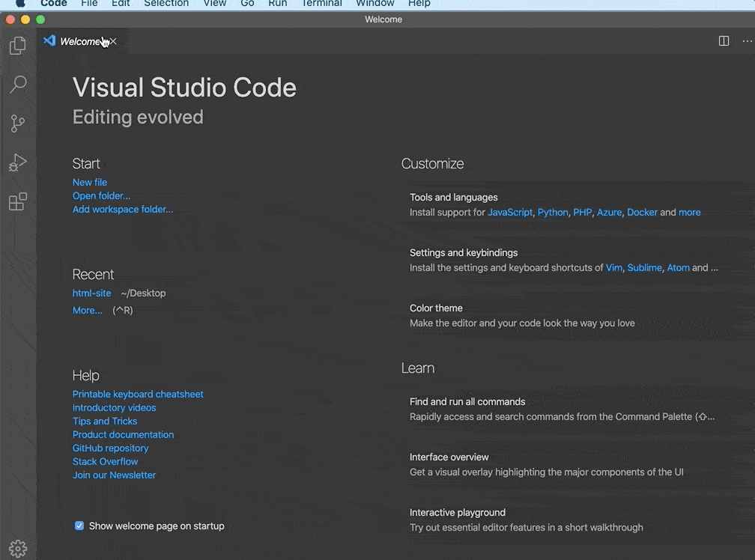Toggle Show welcome page on startup
The image size is (755, 560).
coord(79,526)
